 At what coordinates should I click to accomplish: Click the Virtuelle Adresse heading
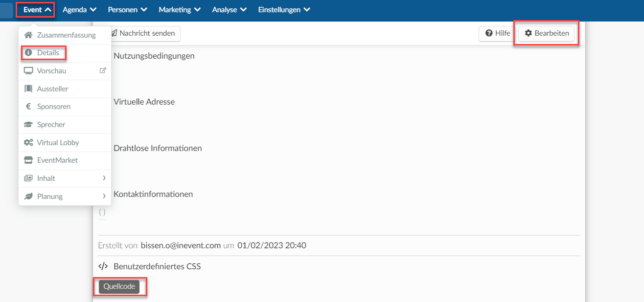coord(144,102)
